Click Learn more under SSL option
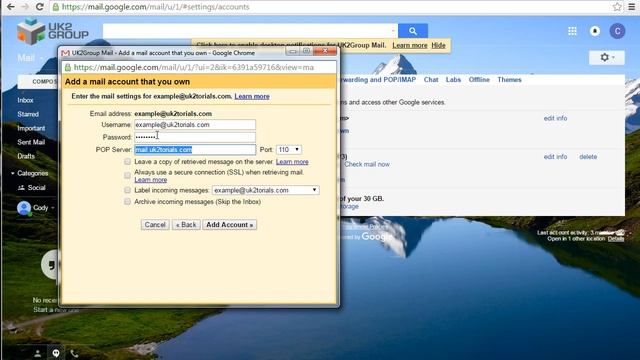Screen dimensions: 640x360 point(151,180)
